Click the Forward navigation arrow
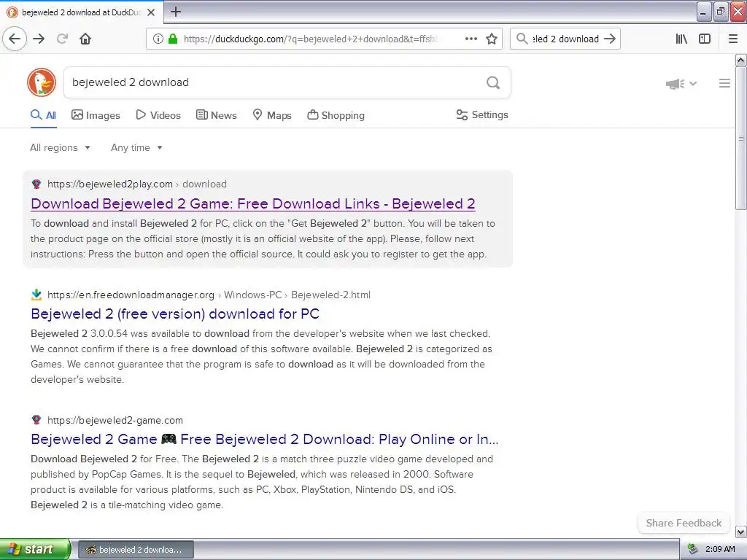The width and height of the screenshot is (747, 560). pos(39,39)
